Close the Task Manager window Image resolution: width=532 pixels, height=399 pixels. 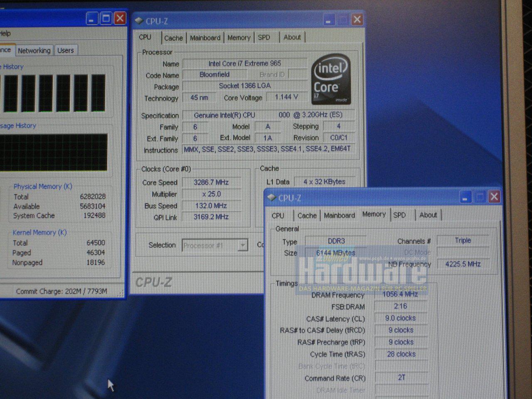pos(120,18)
